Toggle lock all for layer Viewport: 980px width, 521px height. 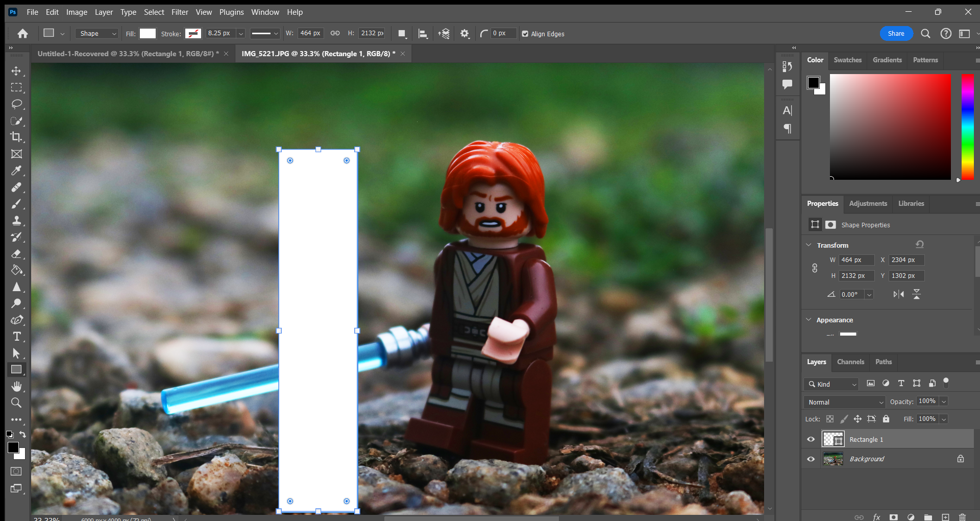pyautogui.click(x=886, y=419)
